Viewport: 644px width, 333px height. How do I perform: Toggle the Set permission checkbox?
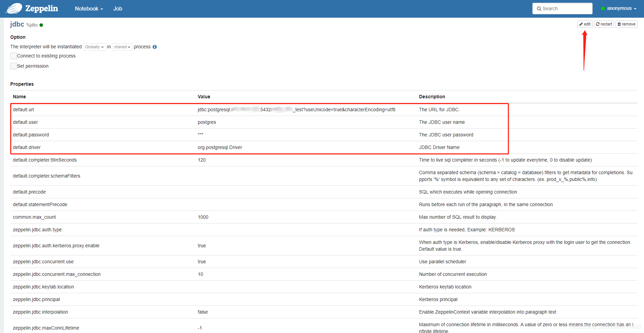[x=14, y=66]
